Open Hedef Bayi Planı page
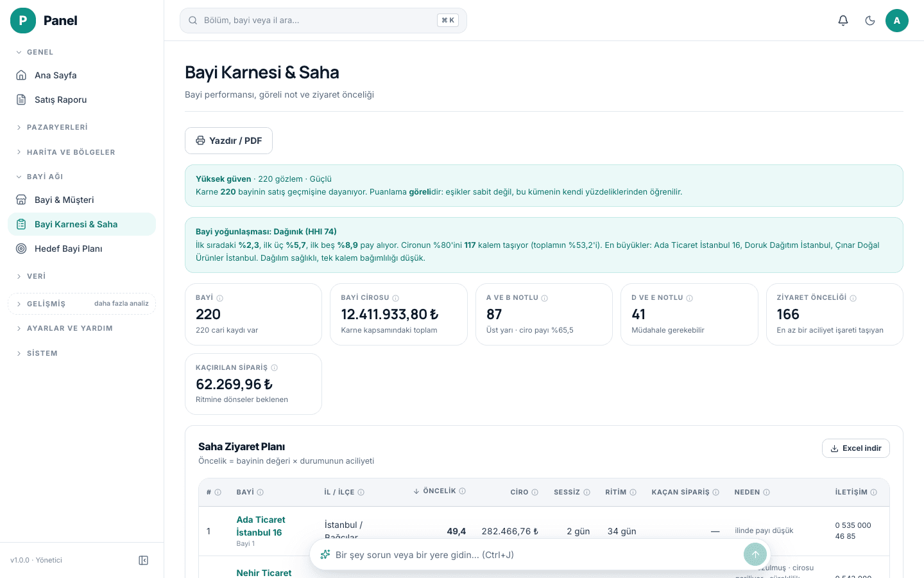The image size is (924, 578). [81, 249]
